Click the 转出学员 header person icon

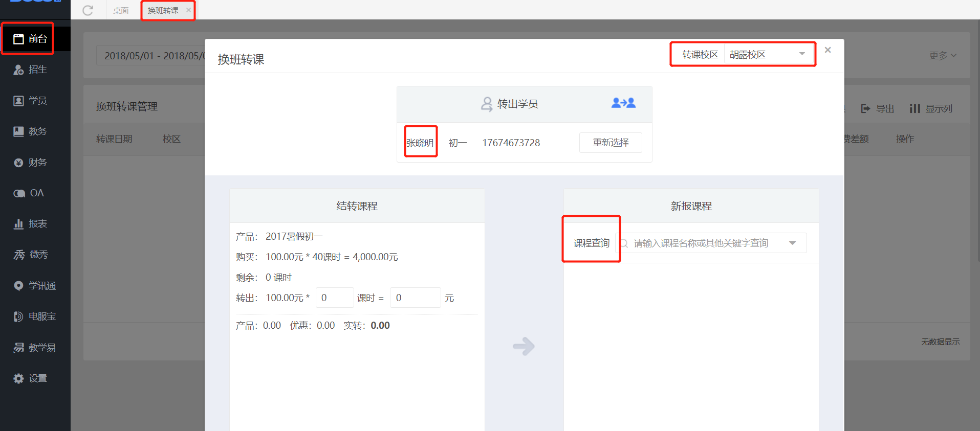[487, 104]
